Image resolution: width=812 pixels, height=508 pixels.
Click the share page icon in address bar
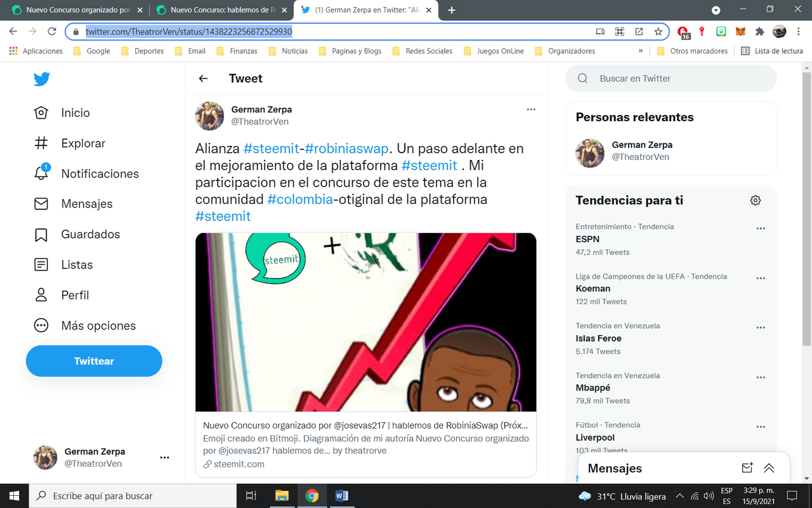[x=639, y=31]
